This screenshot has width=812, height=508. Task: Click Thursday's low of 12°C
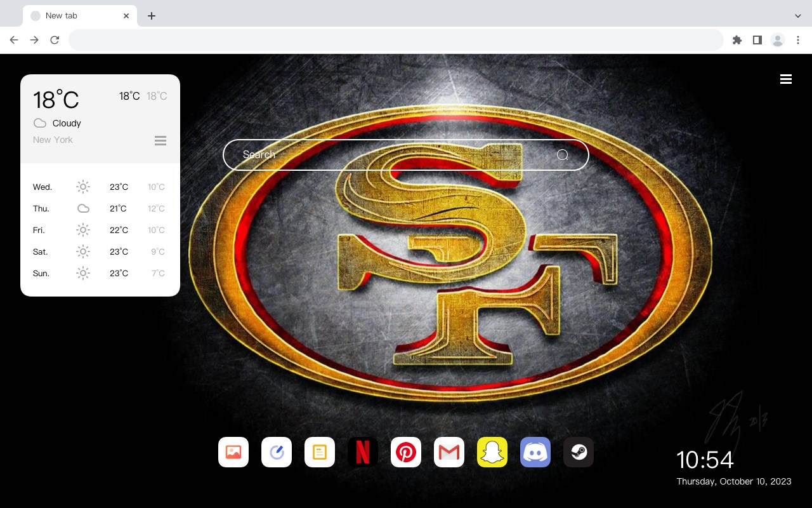(156, 208)
